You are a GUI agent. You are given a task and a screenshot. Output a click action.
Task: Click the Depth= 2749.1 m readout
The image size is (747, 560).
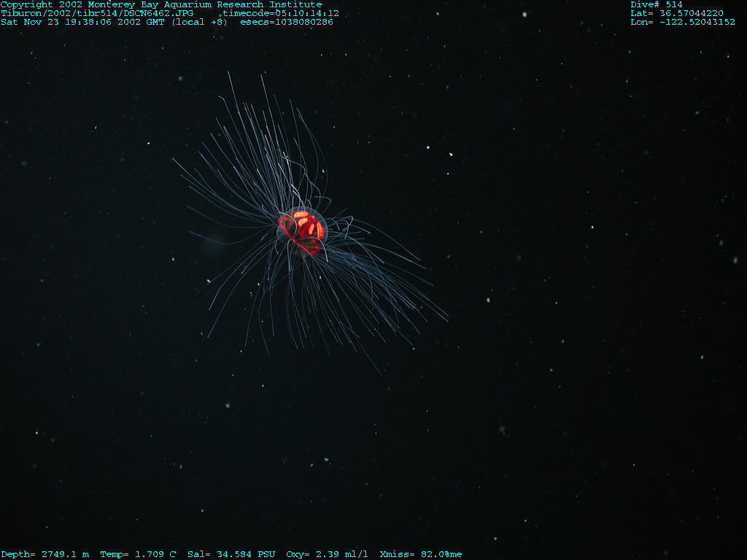pyautogui.click(x=44, y=554)
